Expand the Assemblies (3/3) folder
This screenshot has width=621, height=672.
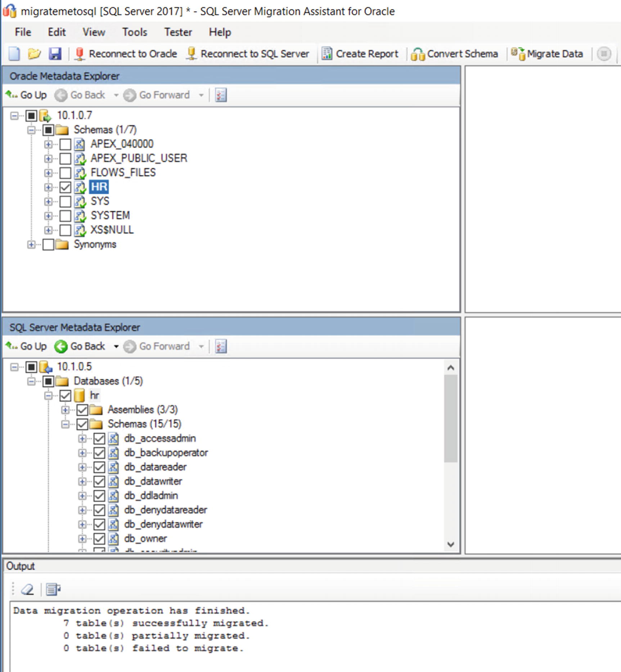pyautogui.click(x=65, y=410)
